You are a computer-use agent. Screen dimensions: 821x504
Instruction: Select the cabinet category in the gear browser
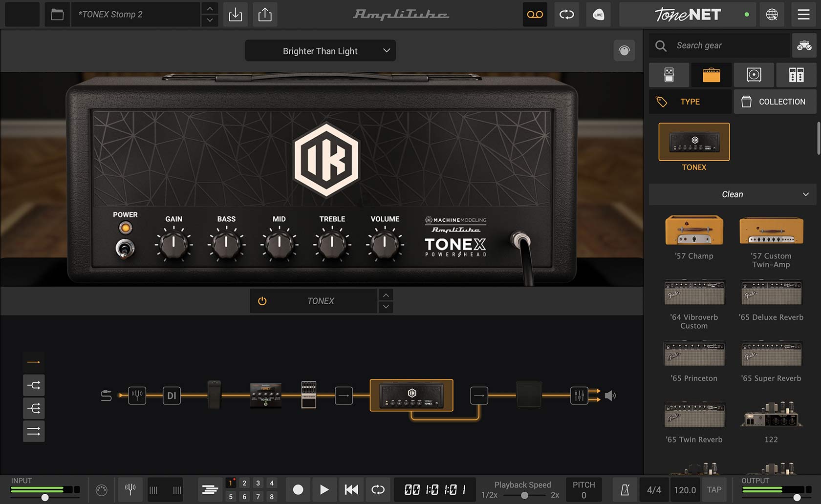coord(754,75)
